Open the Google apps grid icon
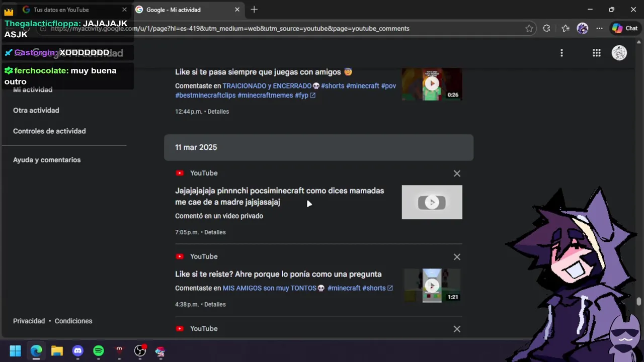644x362 pixels. coord(596,53)
